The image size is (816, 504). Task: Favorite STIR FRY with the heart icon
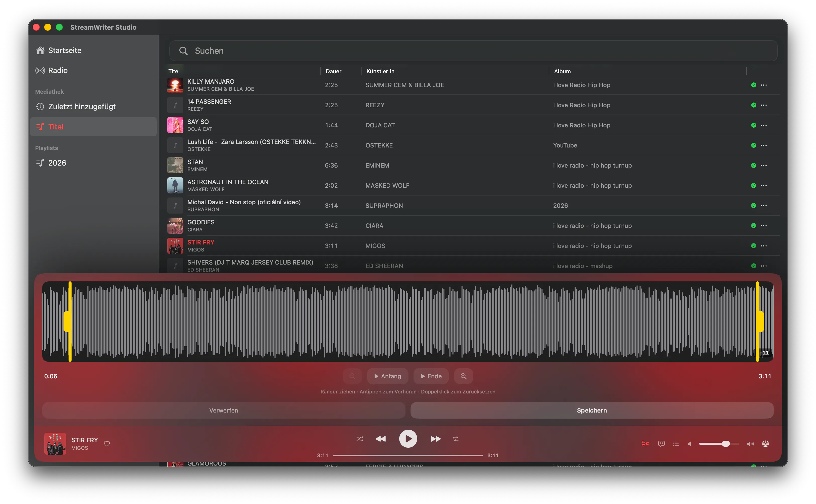[x=107, y=444]
